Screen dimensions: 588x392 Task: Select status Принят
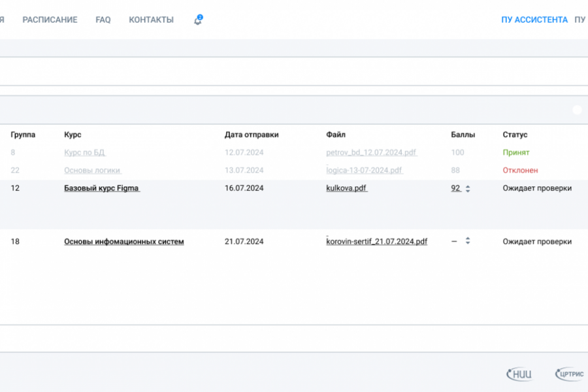tap(516, 153)
